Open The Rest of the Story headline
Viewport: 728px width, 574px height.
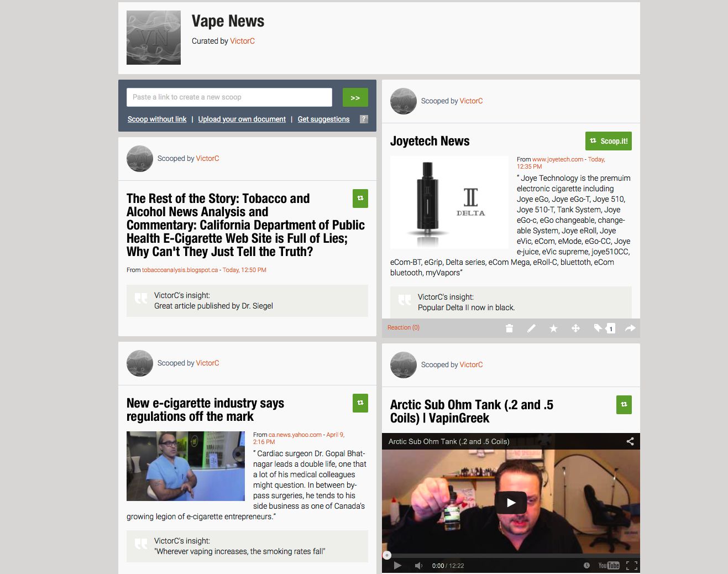tap(245, 225)
